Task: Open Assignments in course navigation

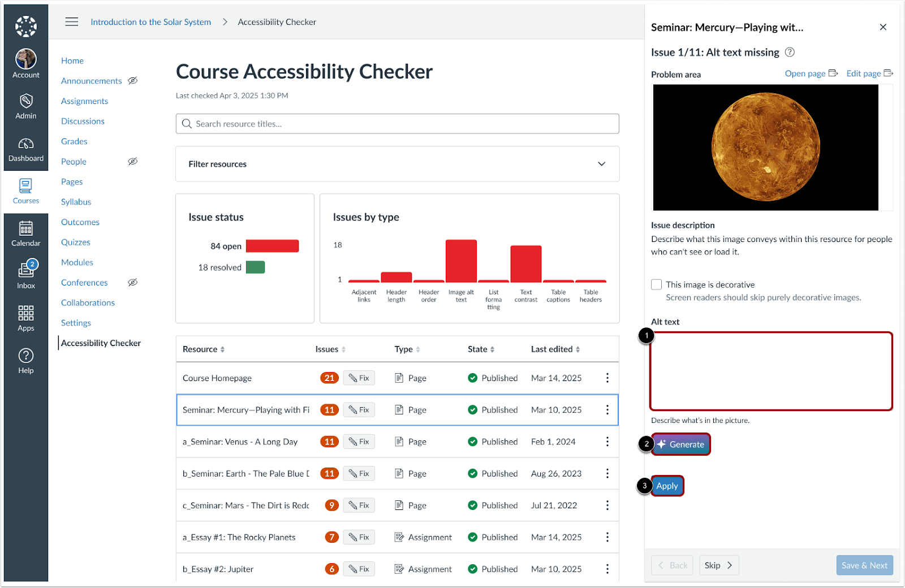Action: [x=85, y=101]
